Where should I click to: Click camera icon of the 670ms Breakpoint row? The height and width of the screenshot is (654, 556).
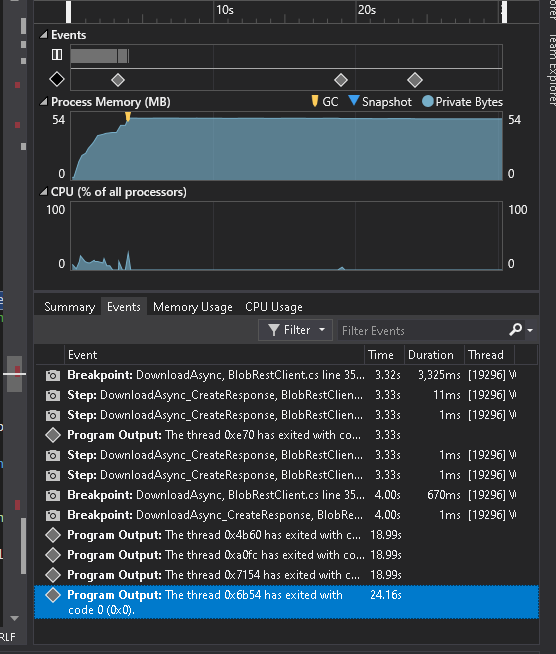53,496
